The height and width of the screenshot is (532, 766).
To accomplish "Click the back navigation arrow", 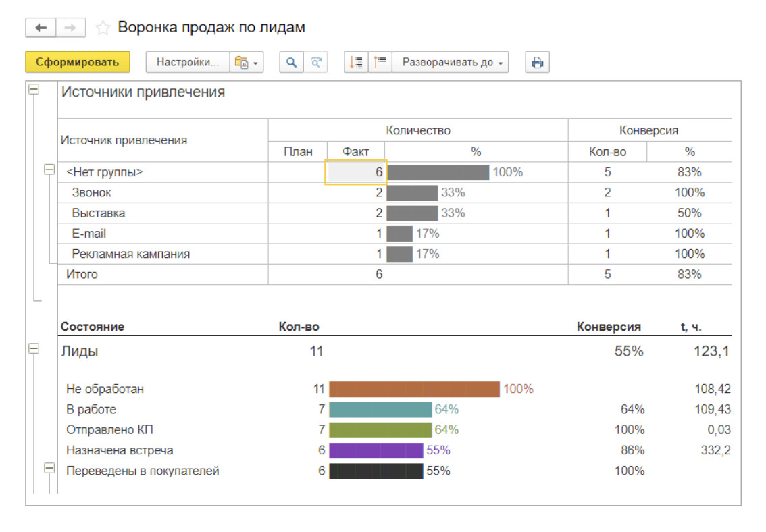I will (x=41, y=28).
